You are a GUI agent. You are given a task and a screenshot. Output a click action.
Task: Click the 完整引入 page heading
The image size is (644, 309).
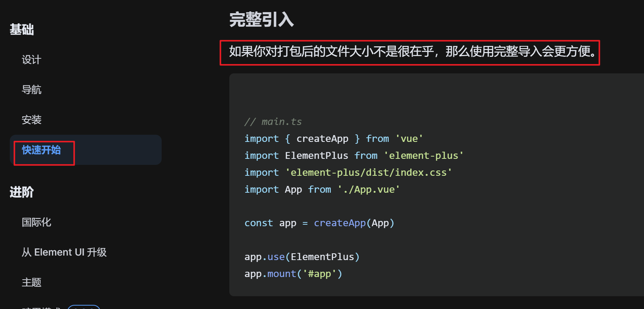click(262, 20)
